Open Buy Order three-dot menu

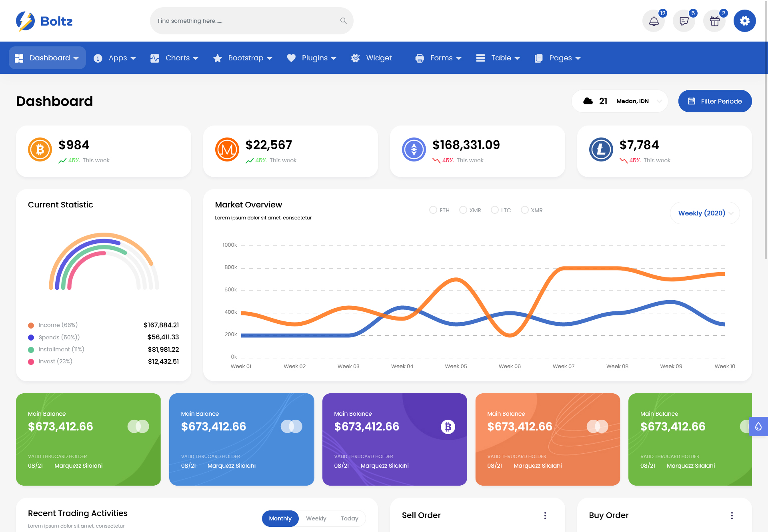(732, 516)
